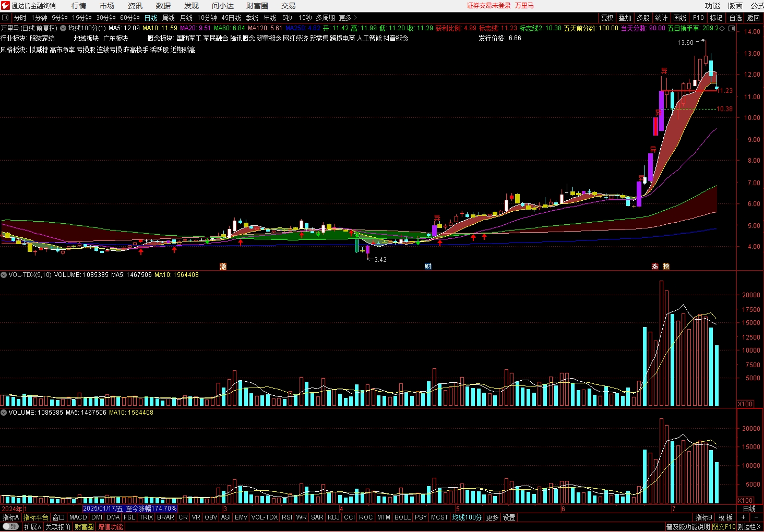Select the VOL-TDX indicator tab
Screen dimensions: 764x532
pyautogui.click(x=265, y=517)
